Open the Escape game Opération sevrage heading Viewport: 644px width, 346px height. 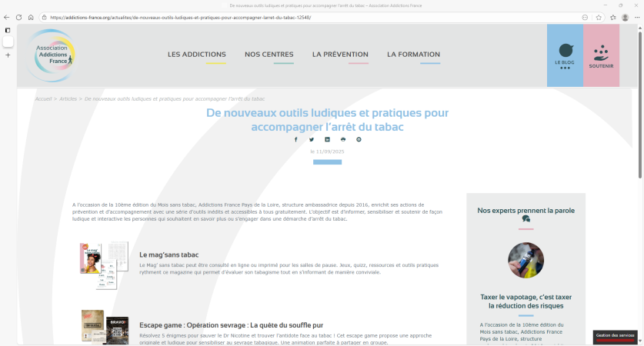[x=232, y=325]
